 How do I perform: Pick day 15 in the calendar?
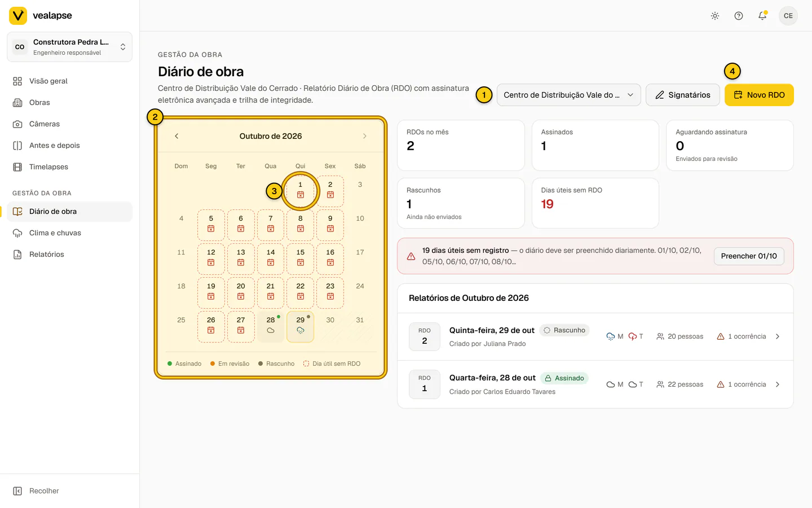(301, 259)
